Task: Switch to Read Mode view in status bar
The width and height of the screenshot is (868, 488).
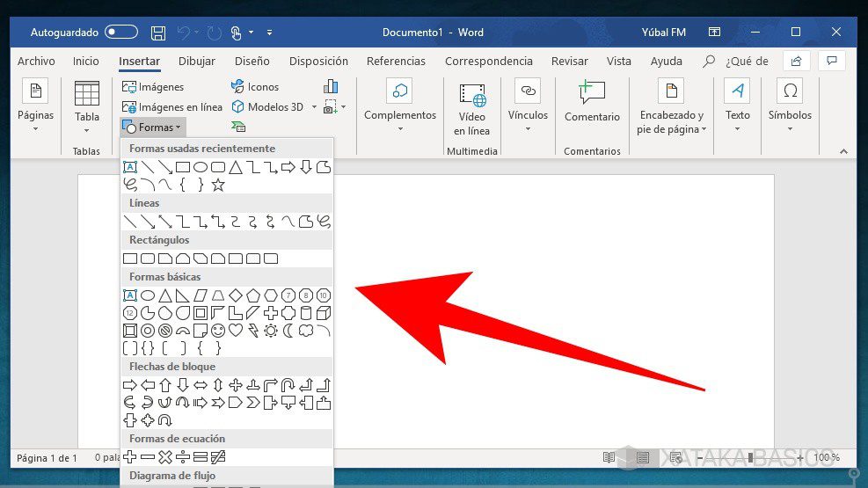Action: click(x=609, y=457)
